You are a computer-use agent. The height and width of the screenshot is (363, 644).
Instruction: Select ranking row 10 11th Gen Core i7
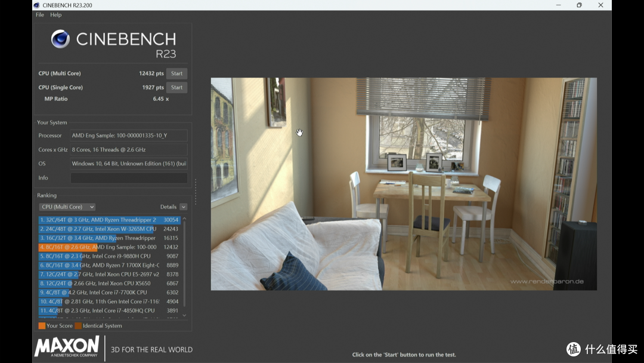pyautogui.click(x=109, y=302)
